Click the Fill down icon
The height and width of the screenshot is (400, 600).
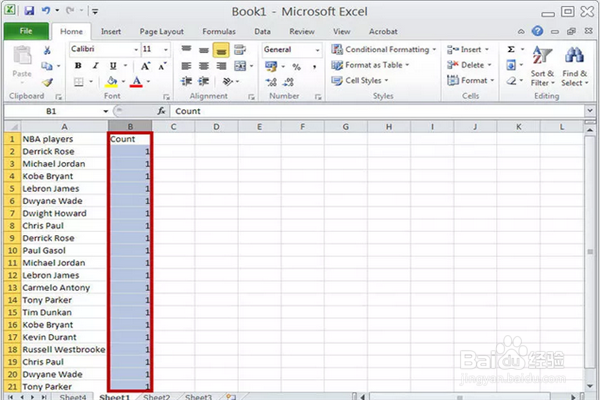pyautogui.click(x=511, y=65)
